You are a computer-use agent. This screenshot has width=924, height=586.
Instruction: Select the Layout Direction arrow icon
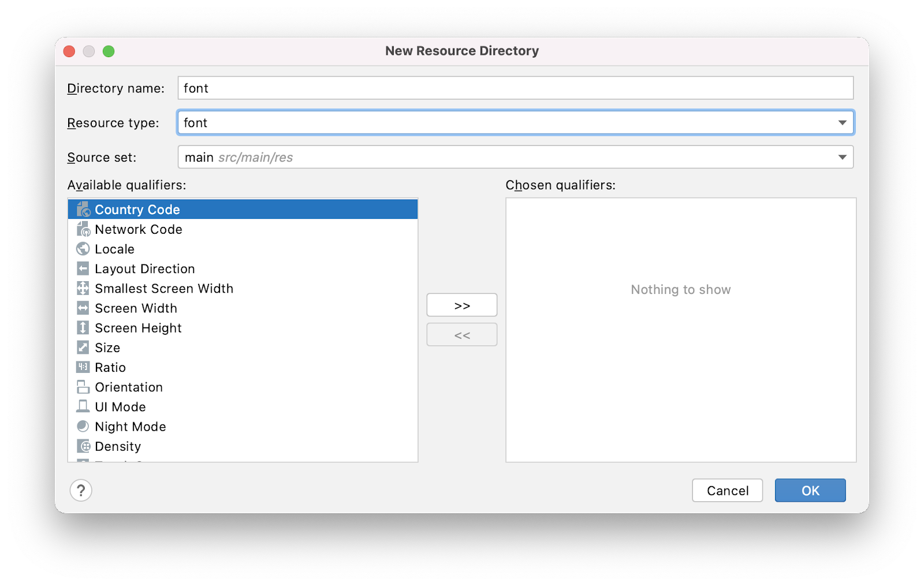click(x=83, y=268)
